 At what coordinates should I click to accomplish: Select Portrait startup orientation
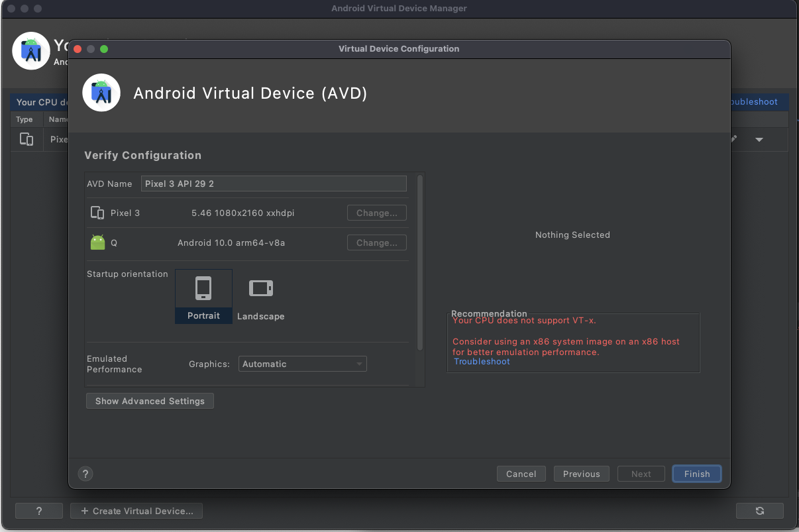203,296
